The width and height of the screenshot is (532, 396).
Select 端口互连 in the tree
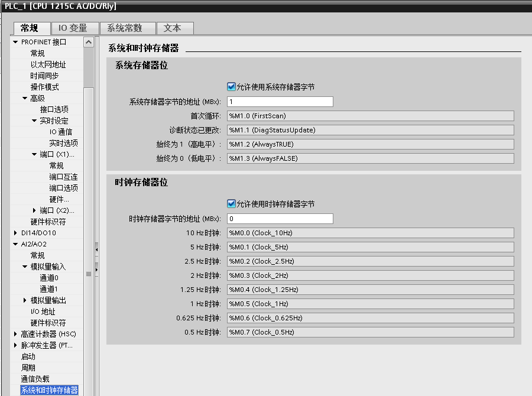tap(63, 177)
